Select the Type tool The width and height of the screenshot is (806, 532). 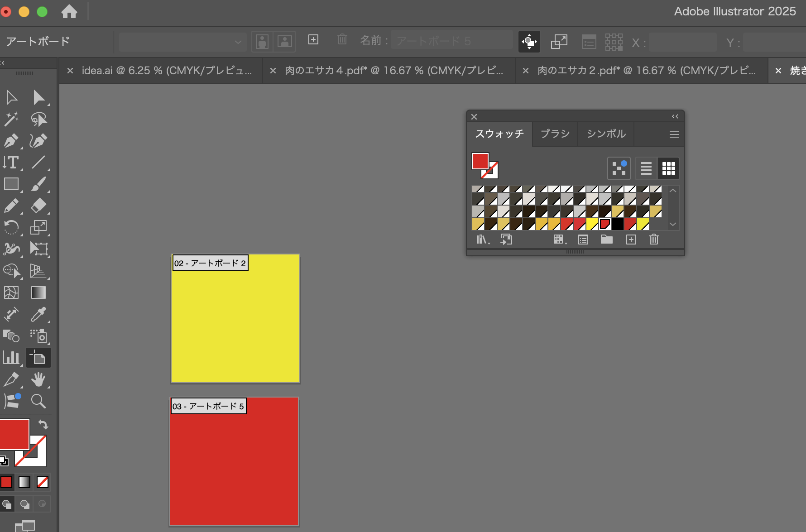[11, 162]
